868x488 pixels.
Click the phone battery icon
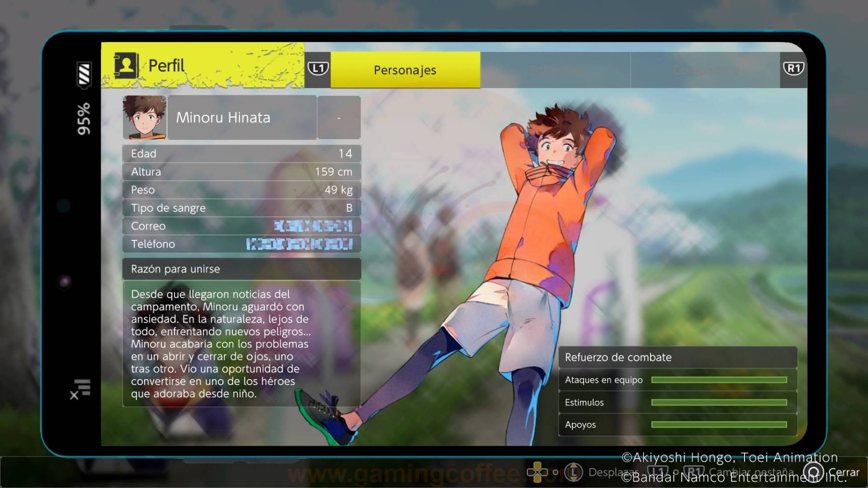pos(84,74)
